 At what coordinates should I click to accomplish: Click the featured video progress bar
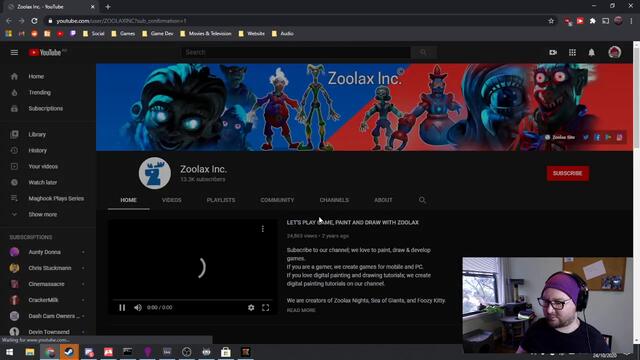click(x=192, y=300)
